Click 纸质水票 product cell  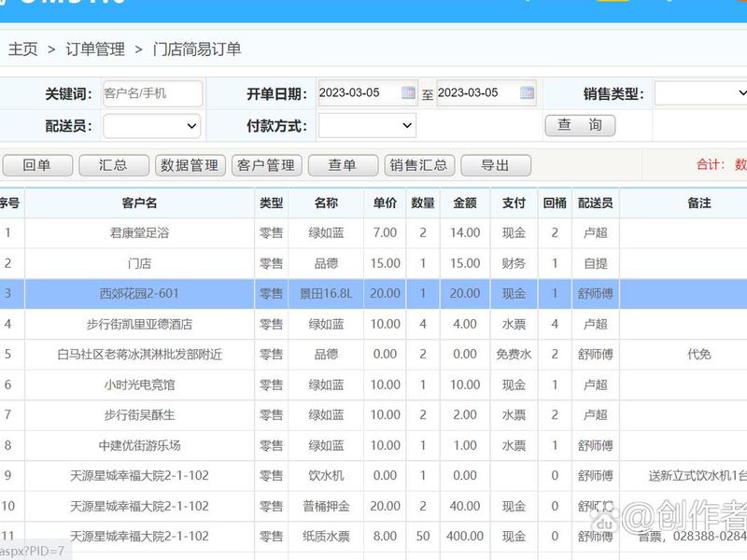click(x=326, y=537)
